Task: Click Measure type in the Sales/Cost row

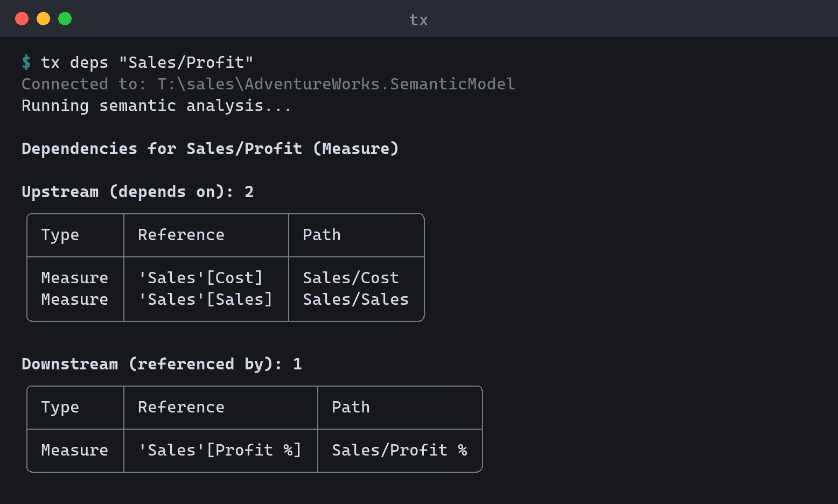Action: [74, 278]
